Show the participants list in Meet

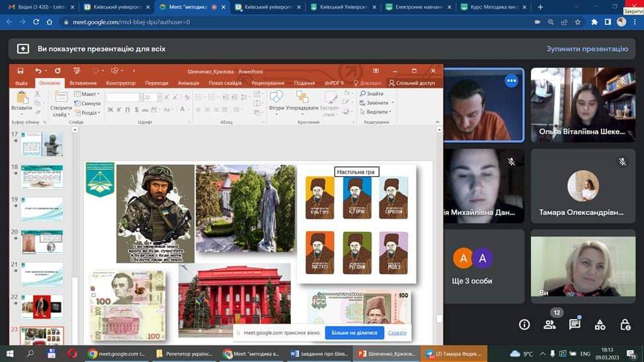point(549,324)
